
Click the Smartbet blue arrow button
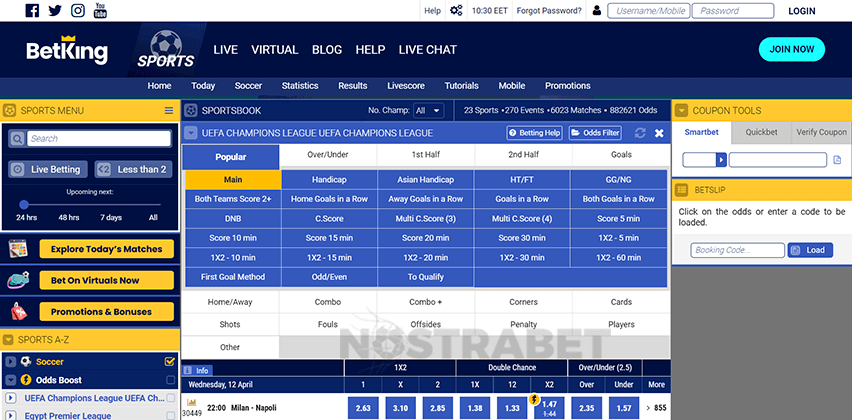pyautogui.click(x=721, y=160)
